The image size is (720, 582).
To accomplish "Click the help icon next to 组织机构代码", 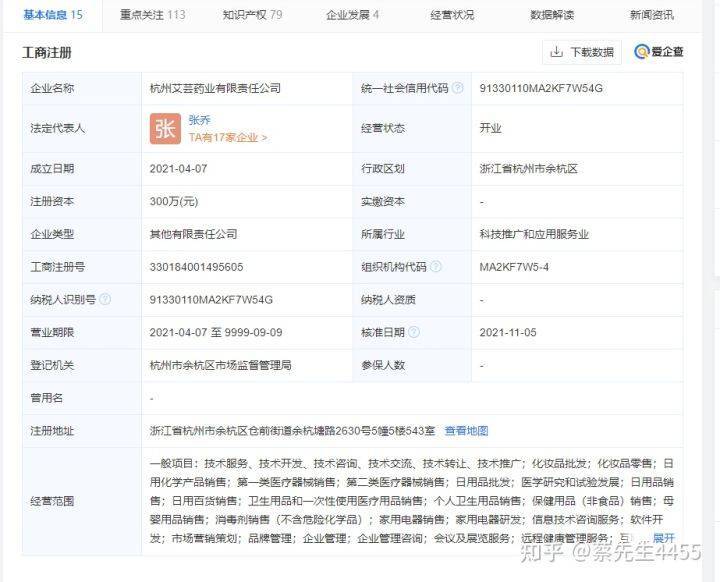I will (435, 267).
